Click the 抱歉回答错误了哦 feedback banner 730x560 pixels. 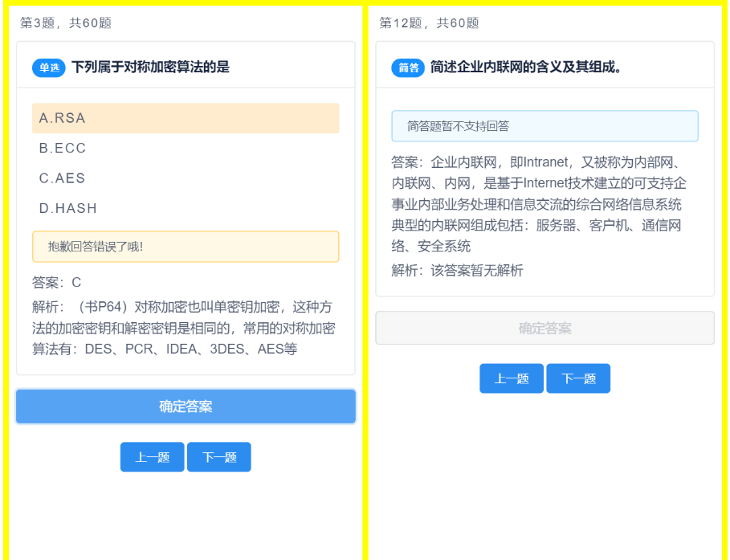point(186,246)
